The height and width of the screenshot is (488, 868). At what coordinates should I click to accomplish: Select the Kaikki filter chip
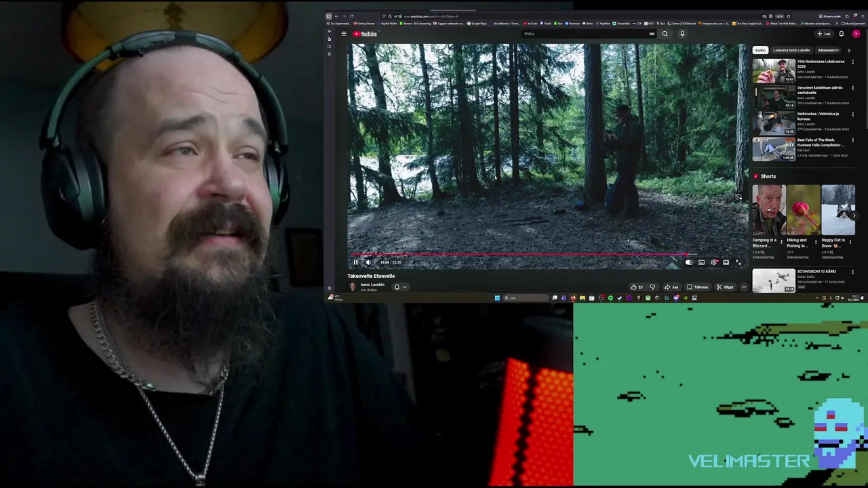(760, 50)
